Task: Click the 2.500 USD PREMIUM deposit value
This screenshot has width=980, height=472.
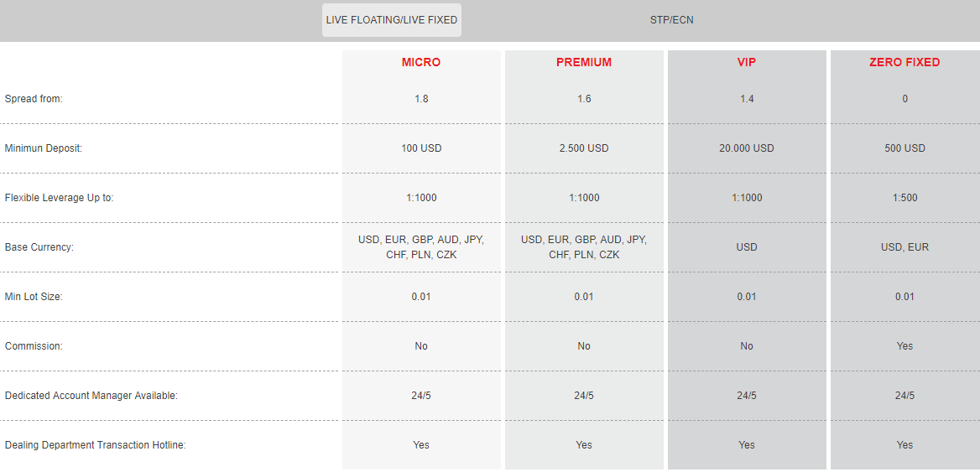Action: [584, 148]
